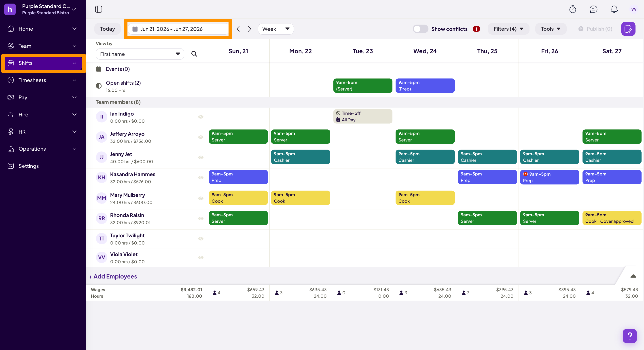Click the Today button
Screen dimensions: 644x350
coord(107,29)
